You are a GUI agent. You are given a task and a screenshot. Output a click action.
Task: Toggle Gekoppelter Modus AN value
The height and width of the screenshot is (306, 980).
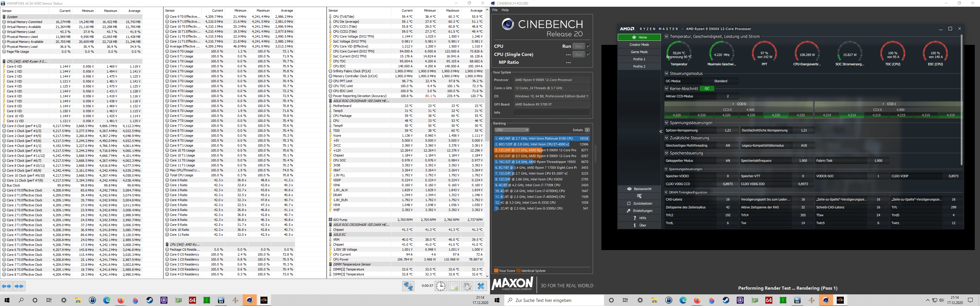click(x=727, y=161)
